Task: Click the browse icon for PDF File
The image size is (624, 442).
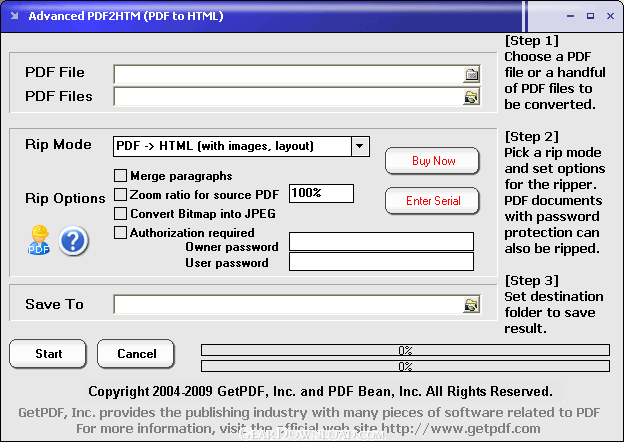Action: [471, 73]
